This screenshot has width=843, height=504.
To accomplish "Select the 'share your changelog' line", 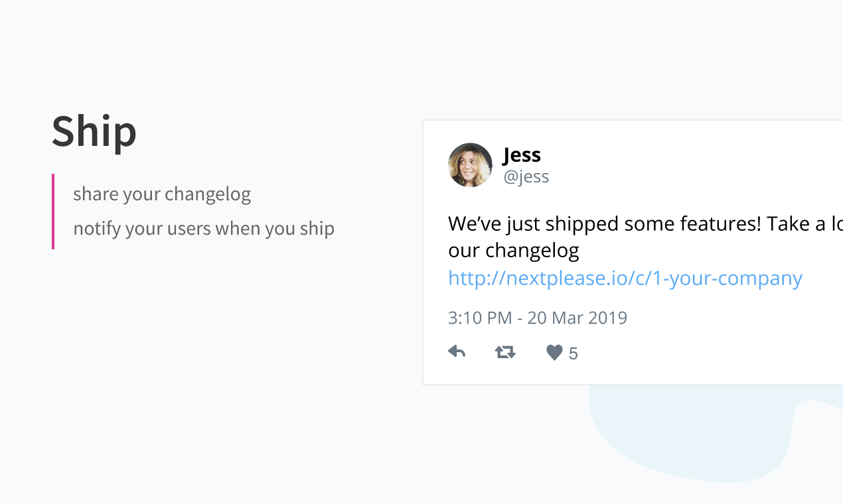I will pos(162,194).
